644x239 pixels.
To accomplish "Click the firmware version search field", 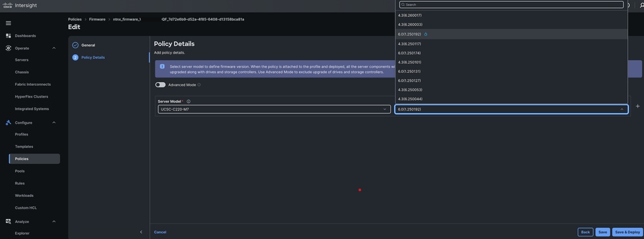I will (x=511, y=5).
